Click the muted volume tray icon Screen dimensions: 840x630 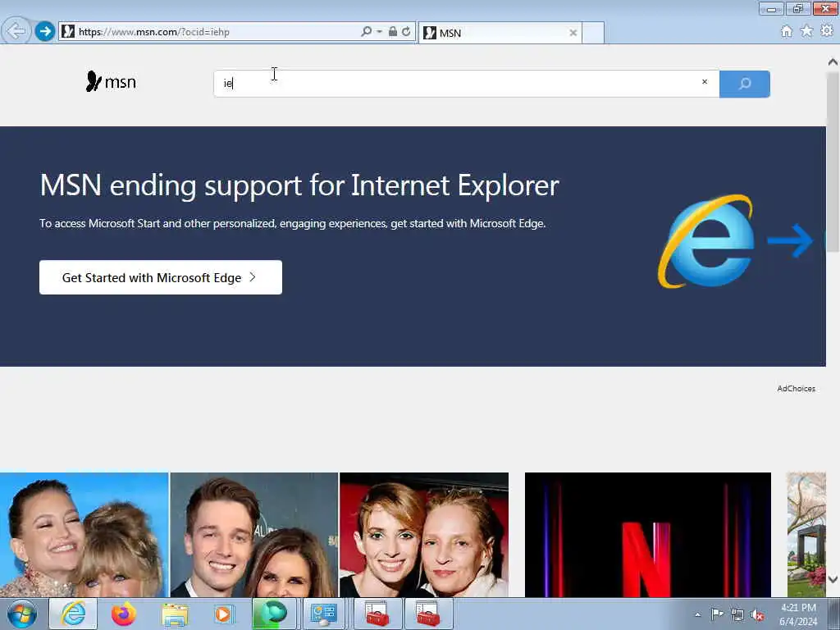[x=757, y=615]
